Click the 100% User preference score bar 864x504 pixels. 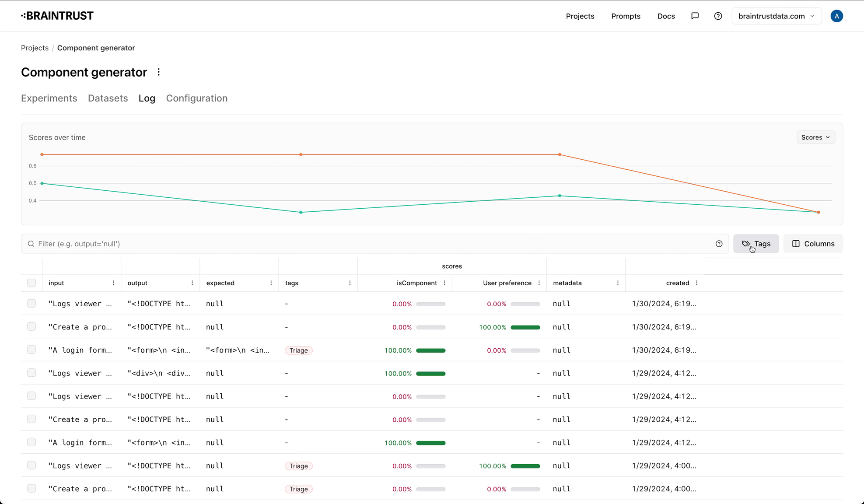(525, 327)
